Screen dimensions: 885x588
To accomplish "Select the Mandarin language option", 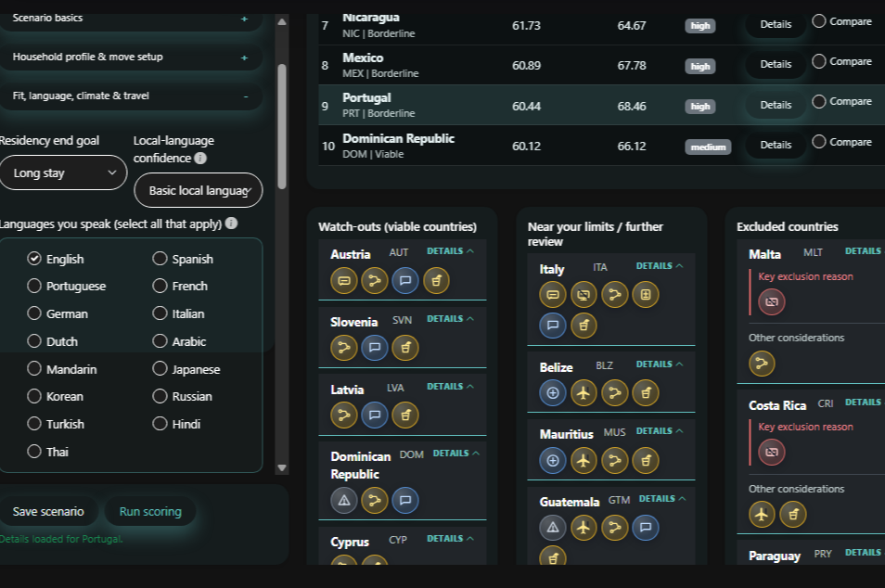I will pyautogui.click(x=34, y=369).
